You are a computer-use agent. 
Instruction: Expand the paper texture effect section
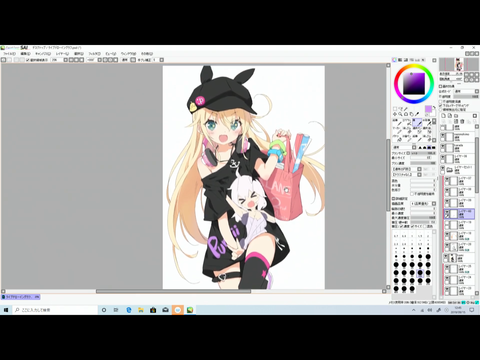pyautogui.click(x=440, y=86)
